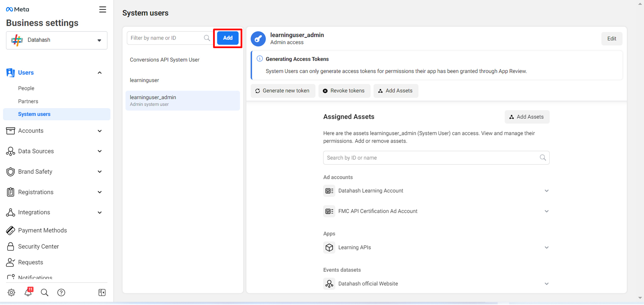The width and height of the screenshot is (644, 305).
Task: Click the Data Sources icon
Action: coord(10,151)
